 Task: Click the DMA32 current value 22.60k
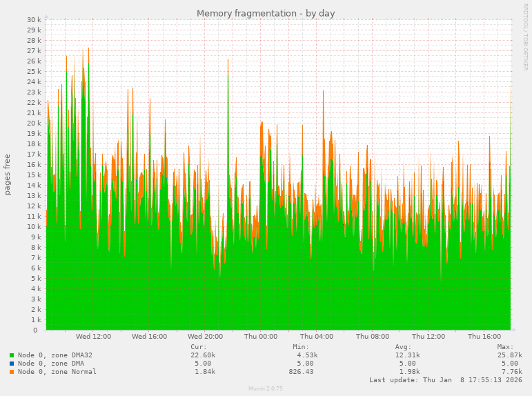pyautogui.click(x=203, y=355)
